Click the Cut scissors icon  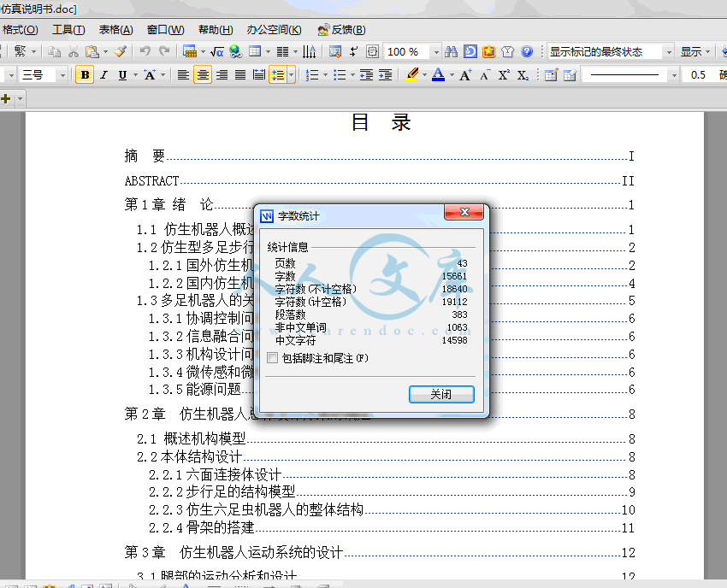(74, 51)
